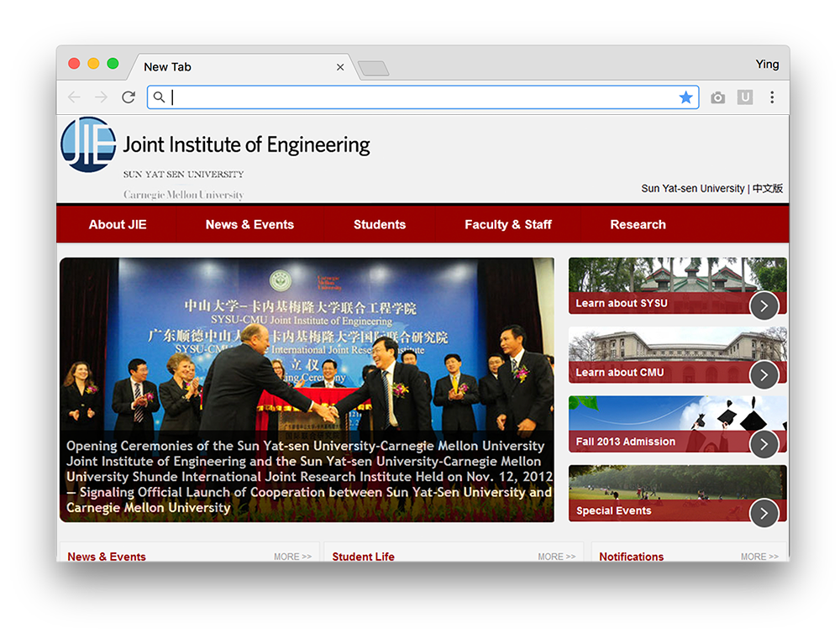Viewport: 840px width, 633px height.
Task: Open the Learn about CMU banner
Action: pos(678,354)
